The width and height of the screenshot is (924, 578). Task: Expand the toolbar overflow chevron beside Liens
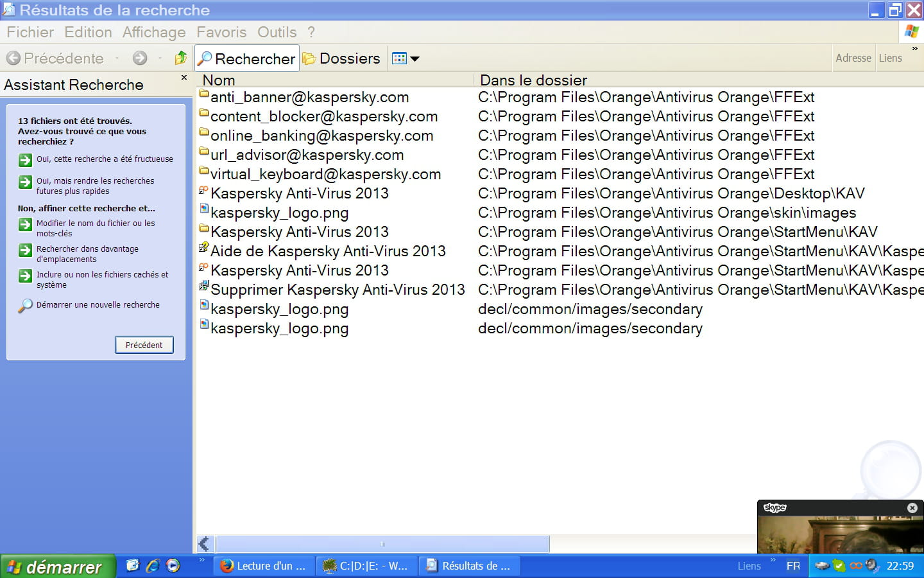tap(915, 49)
